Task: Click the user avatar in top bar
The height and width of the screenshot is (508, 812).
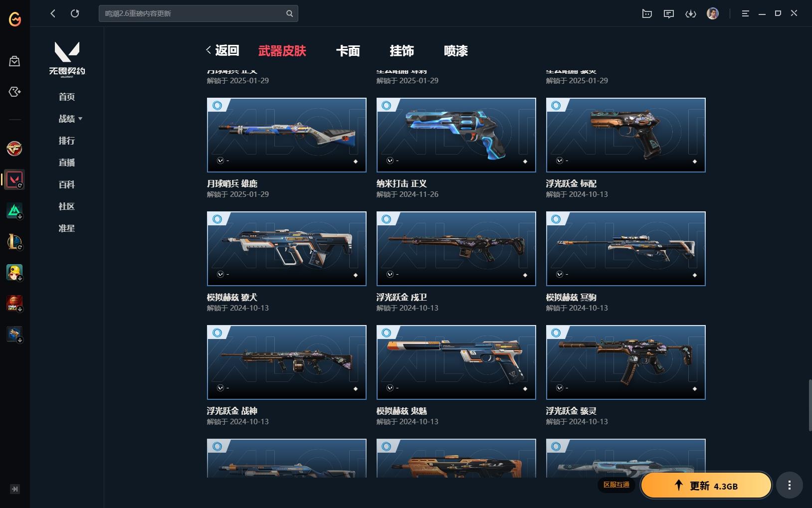Action: (713, 13)
